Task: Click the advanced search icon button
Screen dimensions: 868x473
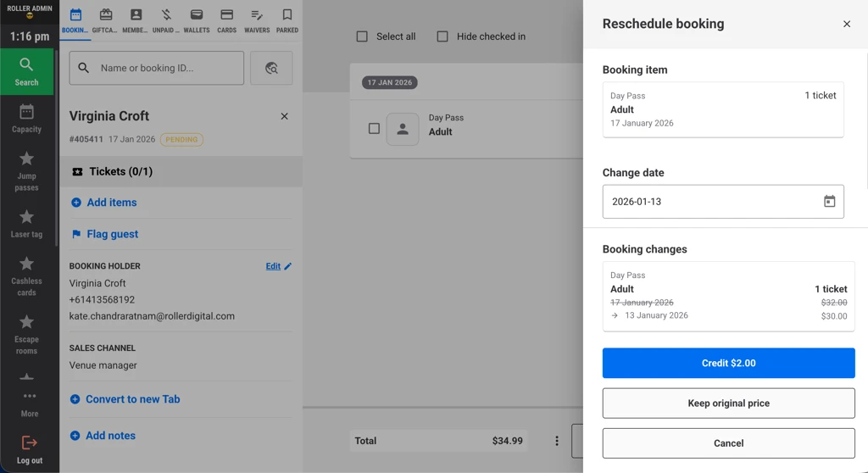Action: [x=271, y=69]
